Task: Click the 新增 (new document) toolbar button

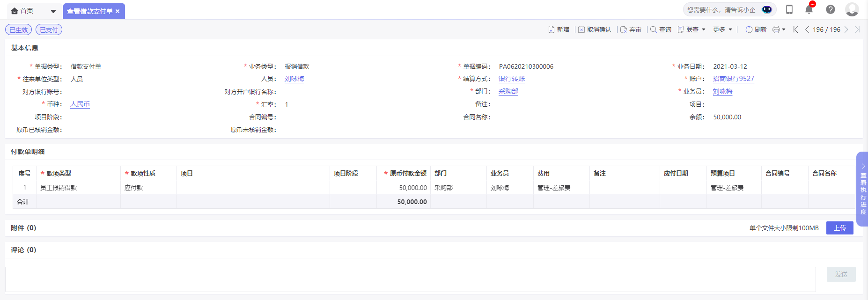Action: pos(559,29)
